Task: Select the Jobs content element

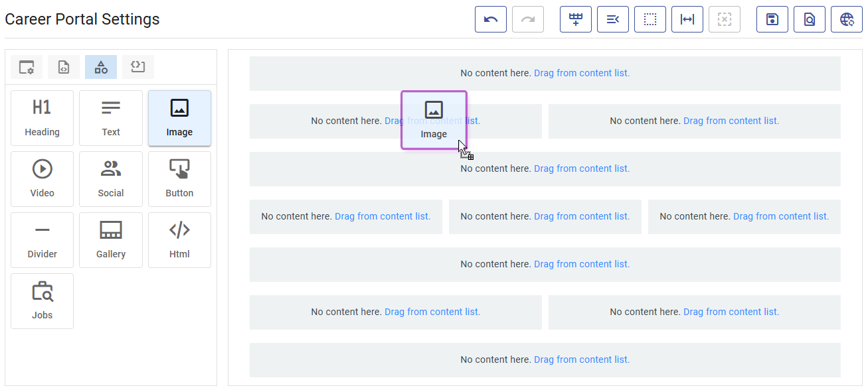Action: click(x=42, y=301)
